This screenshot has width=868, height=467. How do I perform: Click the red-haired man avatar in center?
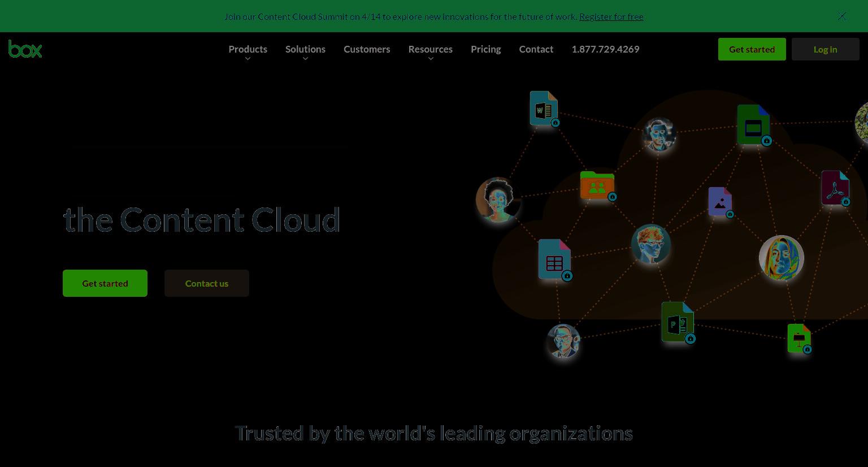[x=651, y=244]
